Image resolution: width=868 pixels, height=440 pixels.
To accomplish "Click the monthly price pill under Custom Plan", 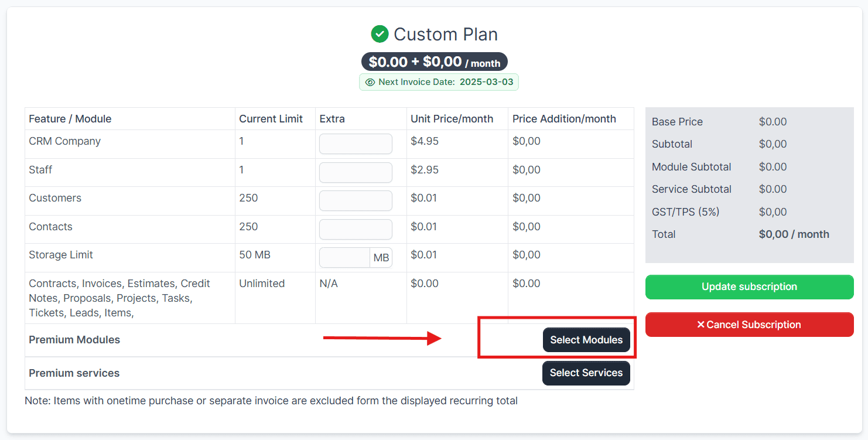I will point(434,62).
